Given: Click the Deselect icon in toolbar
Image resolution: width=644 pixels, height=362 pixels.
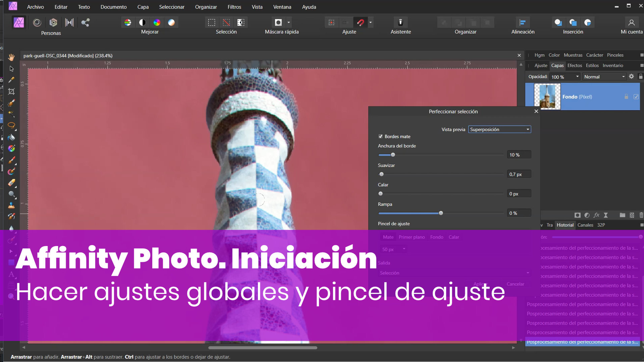Looking at the screenshot, I should 226,22.
